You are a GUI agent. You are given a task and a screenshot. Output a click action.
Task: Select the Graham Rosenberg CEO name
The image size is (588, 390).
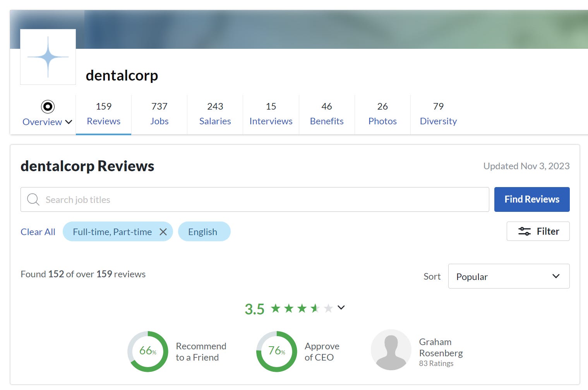click(x=441, y=347)
